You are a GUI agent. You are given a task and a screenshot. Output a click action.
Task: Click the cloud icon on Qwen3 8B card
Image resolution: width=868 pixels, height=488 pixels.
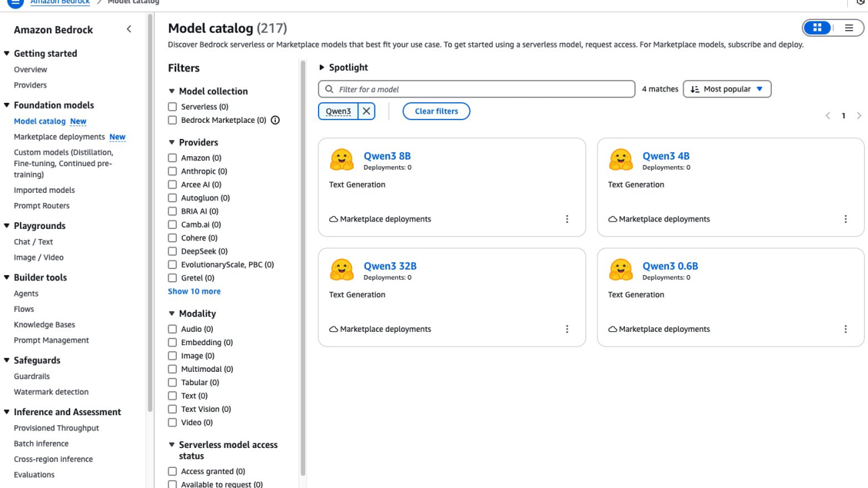point(334,219)
